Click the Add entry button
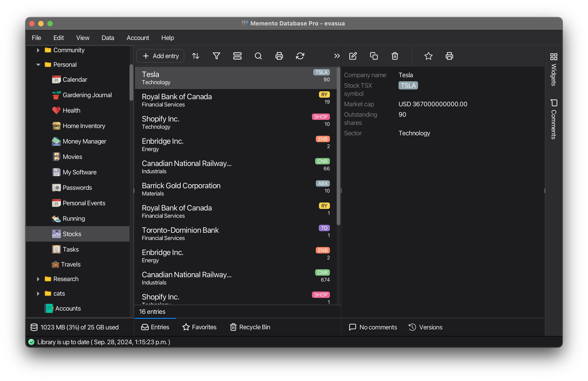This screenshot has width=588, height=381. click(x=160, y=56)
